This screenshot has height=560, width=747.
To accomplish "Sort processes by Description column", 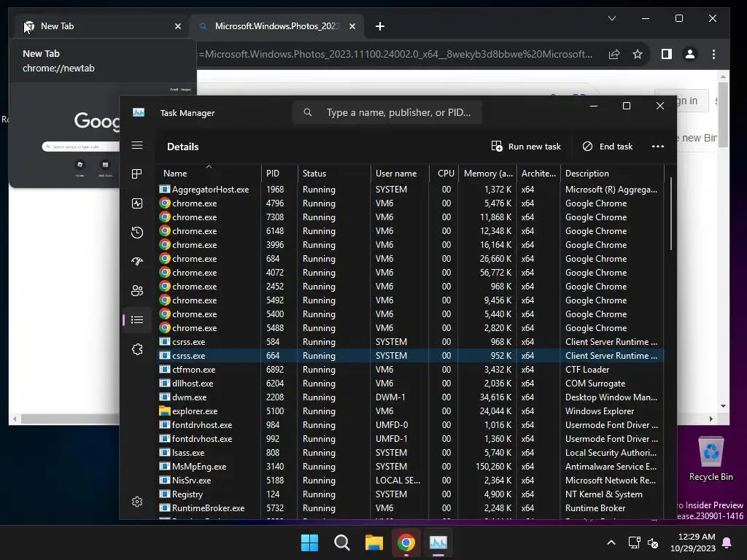I will pos(612,174).
